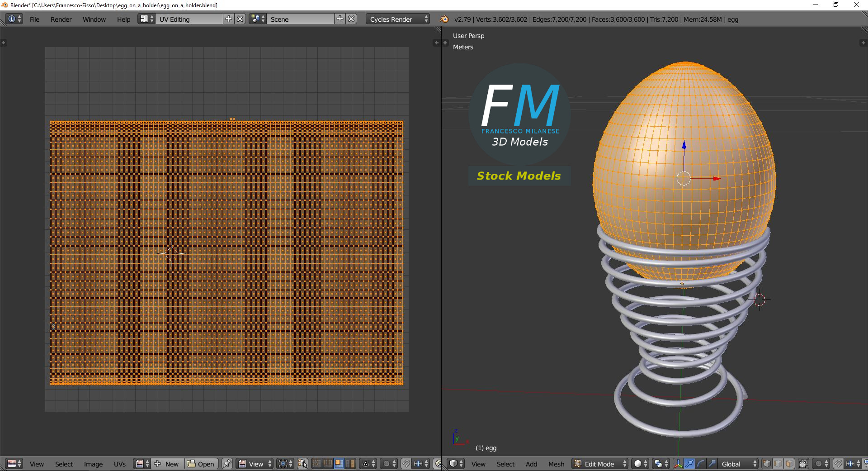This screenshot has width=868, height=471.
Task: Browse images to link in UV editor
Action: pyautogui.click(x=142, y=464)
